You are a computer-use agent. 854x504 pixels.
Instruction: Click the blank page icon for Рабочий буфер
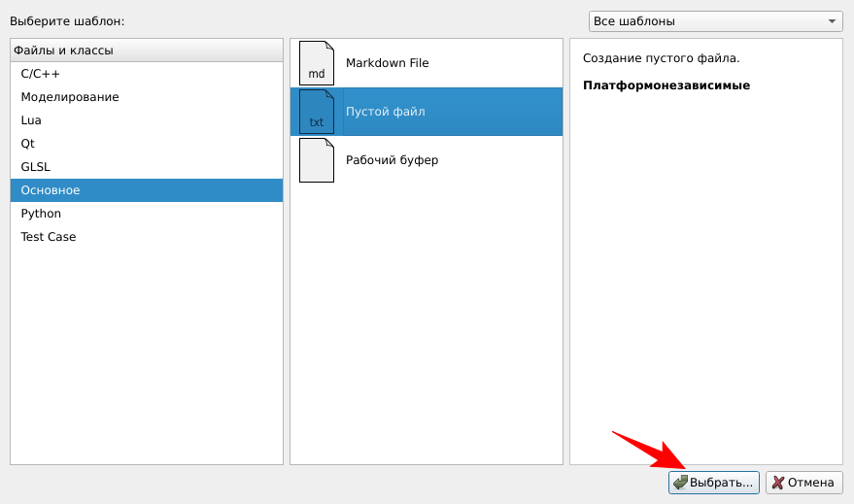point(317,160)
